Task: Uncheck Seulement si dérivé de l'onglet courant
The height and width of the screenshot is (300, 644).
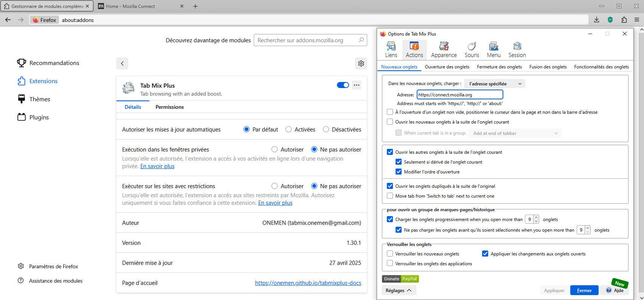Action: pos(399,162)
